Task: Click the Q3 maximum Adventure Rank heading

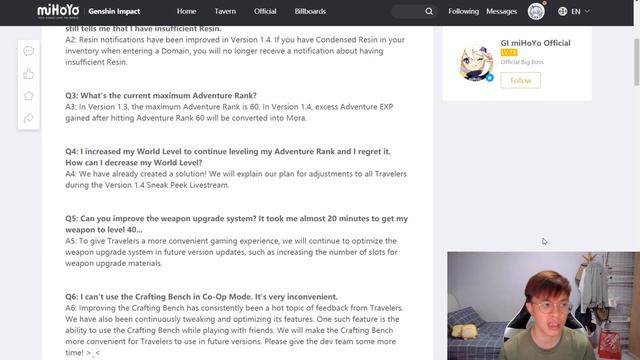Action: [161, 96]
